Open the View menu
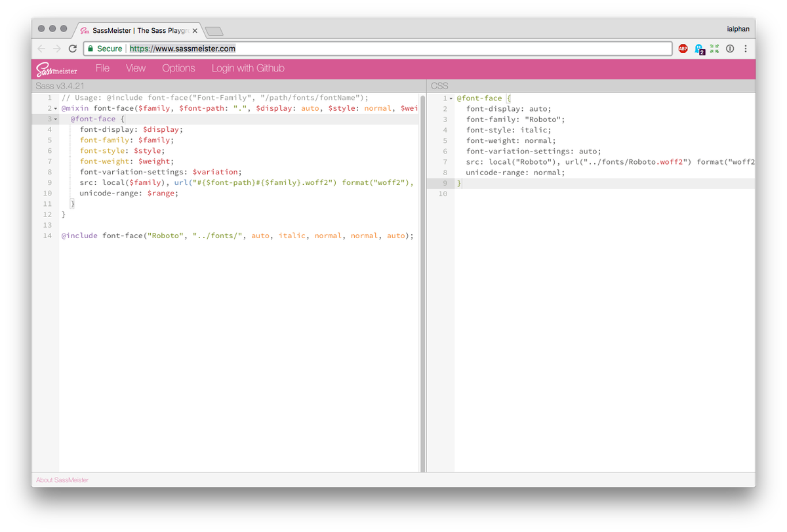This screenshot has width=787, height=532. [136, 68]
